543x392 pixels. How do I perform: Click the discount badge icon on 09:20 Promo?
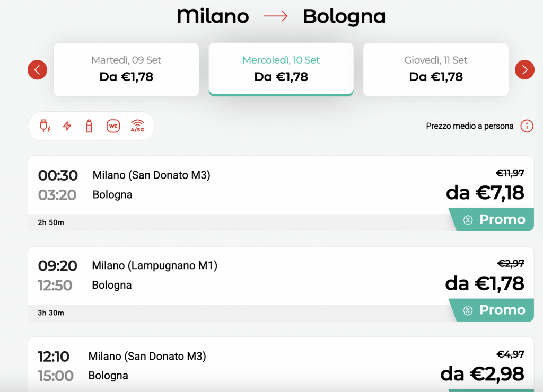[x=468, y=310]
